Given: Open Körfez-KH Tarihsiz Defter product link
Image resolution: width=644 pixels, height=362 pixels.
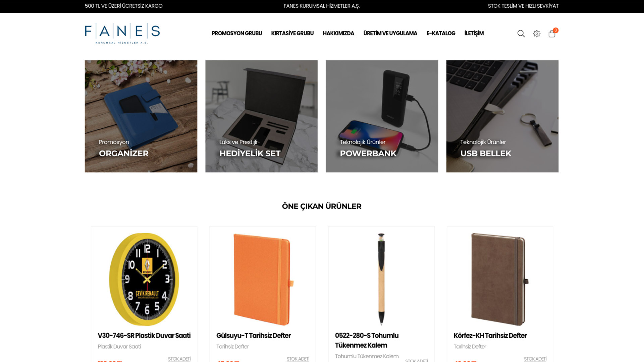Looking at the screenshot, I should pyautogui.click(x=490, y=336).
